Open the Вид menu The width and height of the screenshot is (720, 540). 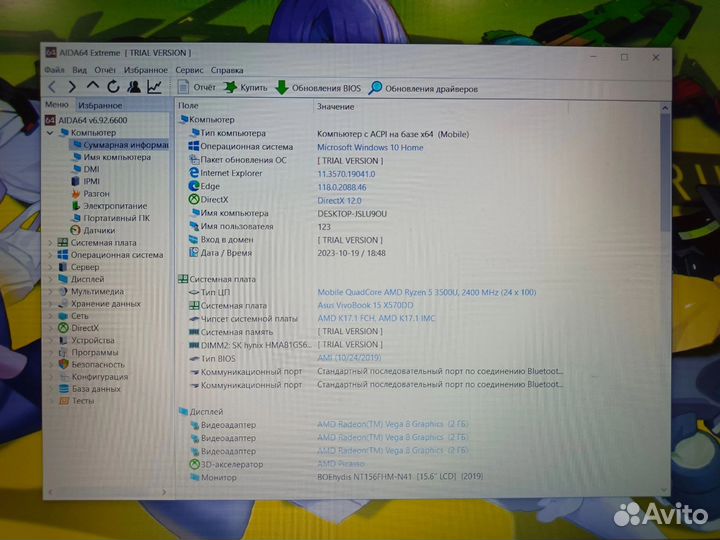point(79,70)
